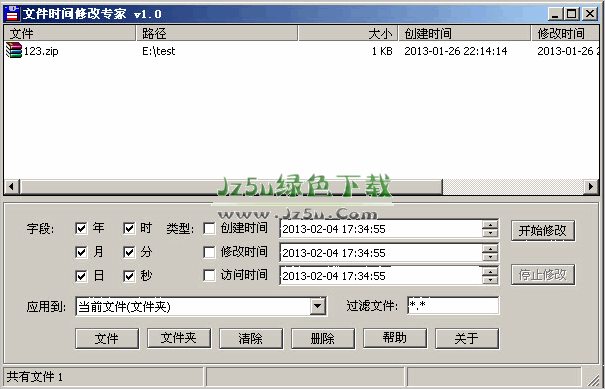Click the 创建时间 date-time input field
This screenshot has width=605, height=389.
pos(381,229)
